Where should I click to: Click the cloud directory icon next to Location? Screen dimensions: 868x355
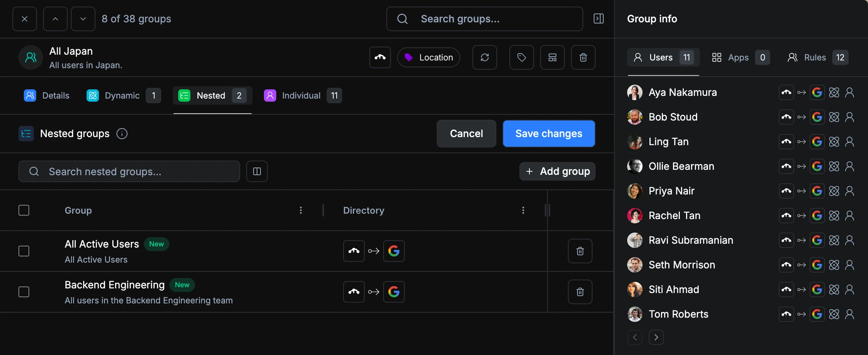(x=380, y=57)
